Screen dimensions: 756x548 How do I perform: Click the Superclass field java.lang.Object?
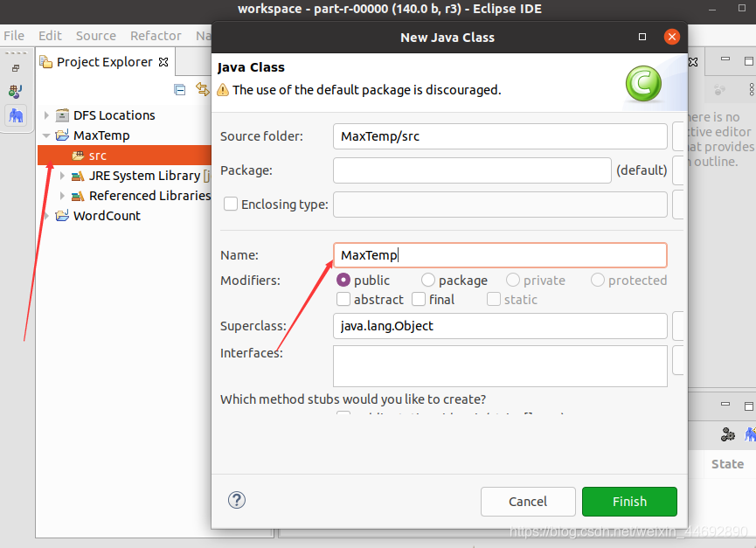pos(500,326)
